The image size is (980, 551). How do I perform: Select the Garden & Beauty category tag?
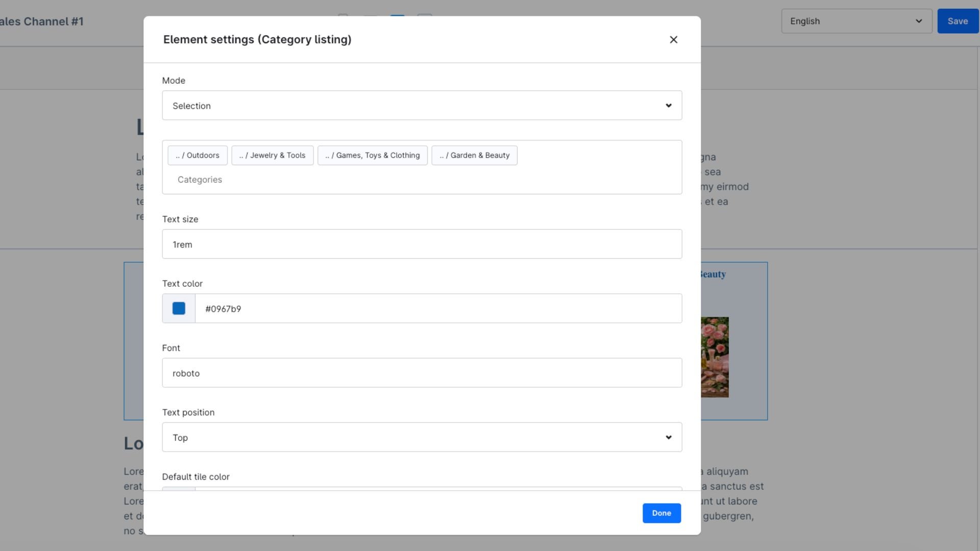coord(474,156)
